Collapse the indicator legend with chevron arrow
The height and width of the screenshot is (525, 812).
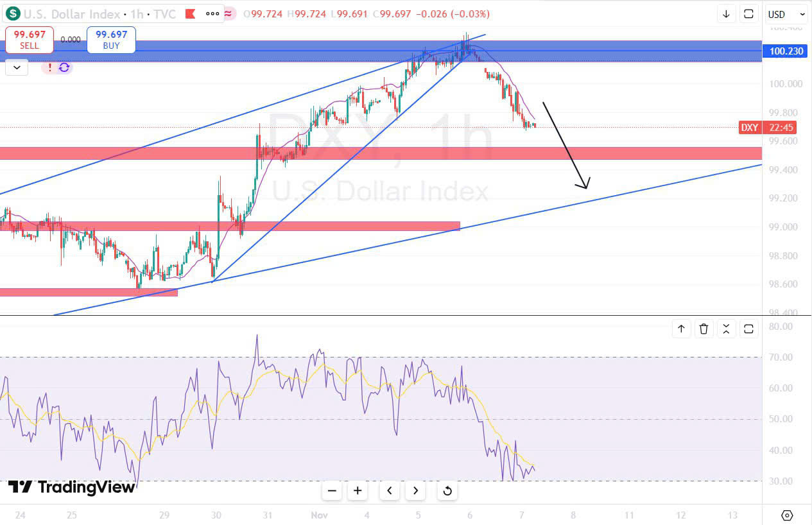(17, 67)
